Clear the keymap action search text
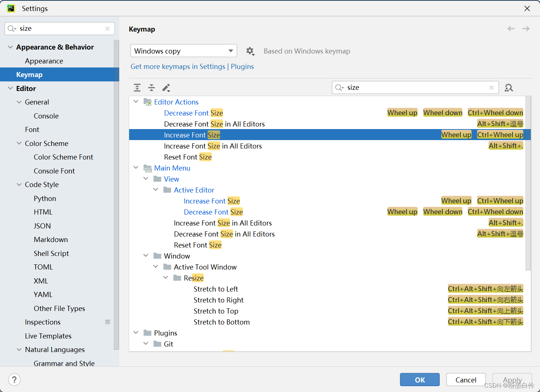 [492, 88]
